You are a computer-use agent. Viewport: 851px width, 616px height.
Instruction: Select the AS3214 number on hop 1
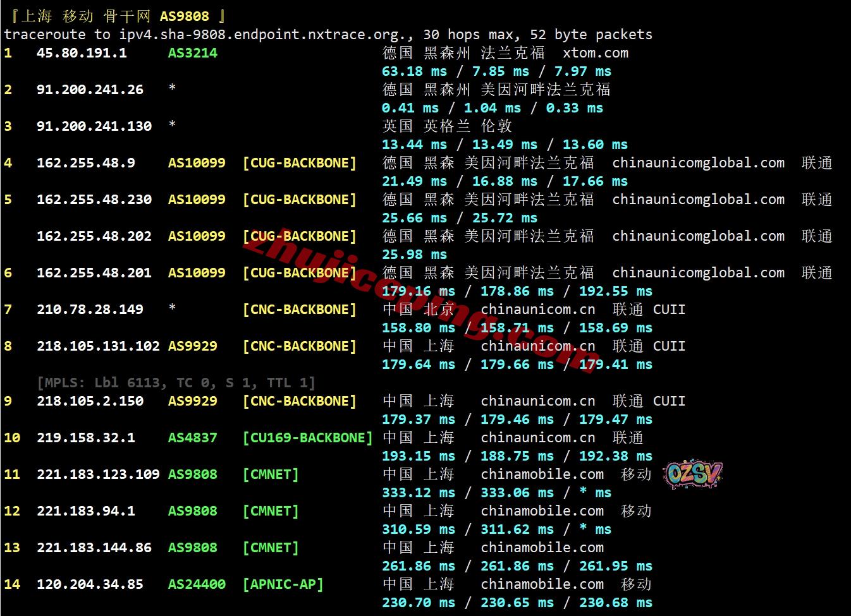(x=192, y=53)
